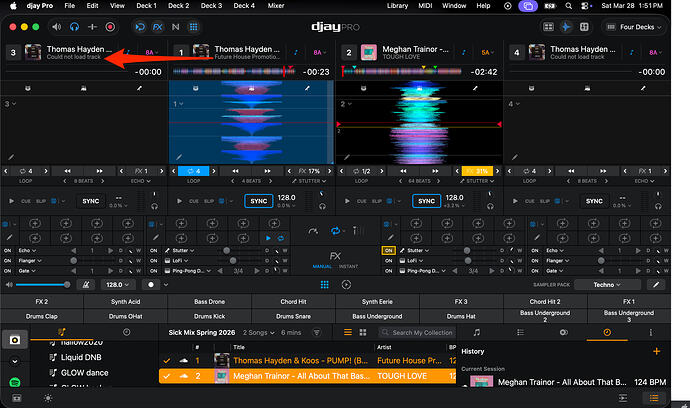Select the GLOW dance playlist
Viewport: 690px width, 408px height.
tap(84, 373)
